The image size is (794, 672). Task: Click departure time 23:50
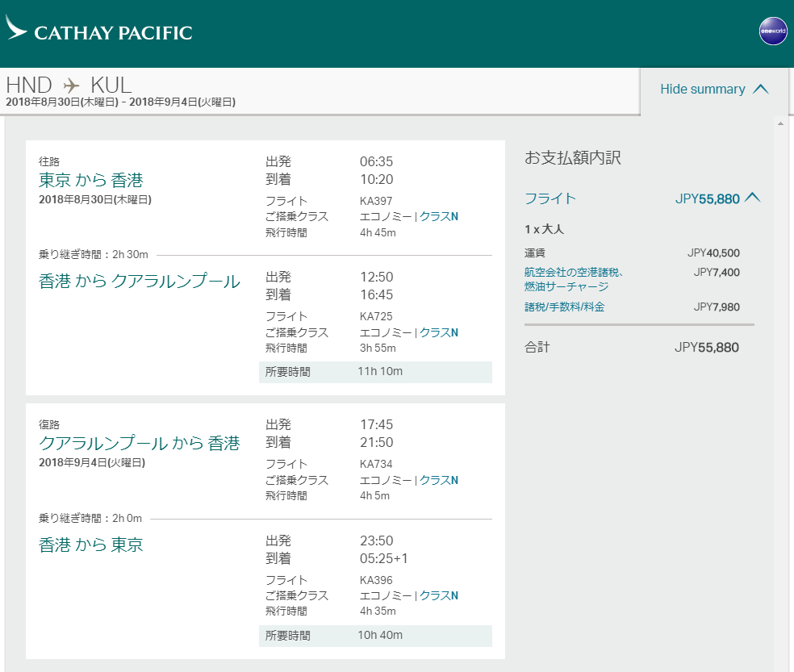pos(376,541)
